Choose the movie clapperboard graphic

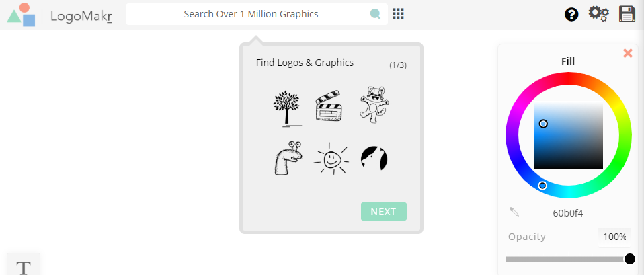329,106
